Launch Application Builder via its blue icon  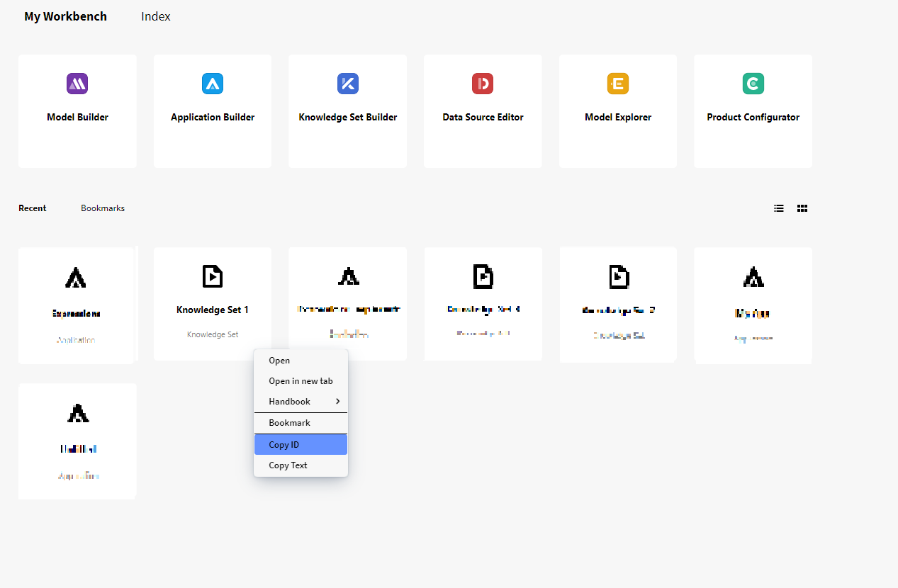tap(213, 84)
